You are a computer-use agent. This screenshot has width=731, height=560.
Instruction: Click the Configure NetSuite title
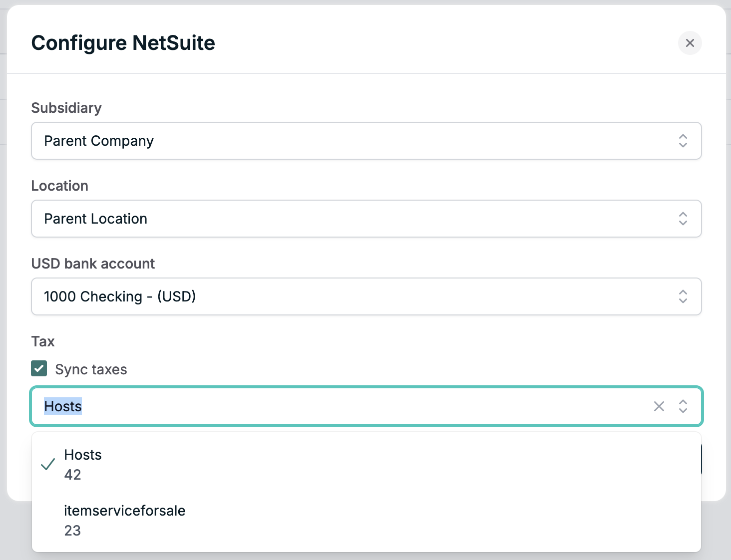click(x=123, y=43)
